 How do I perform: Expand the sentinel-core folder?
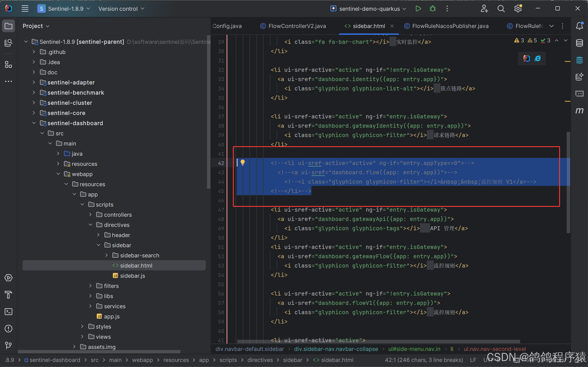pos(34,113)
